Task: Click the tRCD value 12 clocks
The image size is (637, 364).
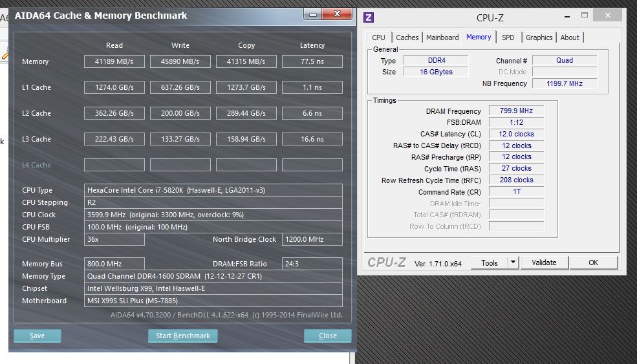Action: tap(516, 145)
